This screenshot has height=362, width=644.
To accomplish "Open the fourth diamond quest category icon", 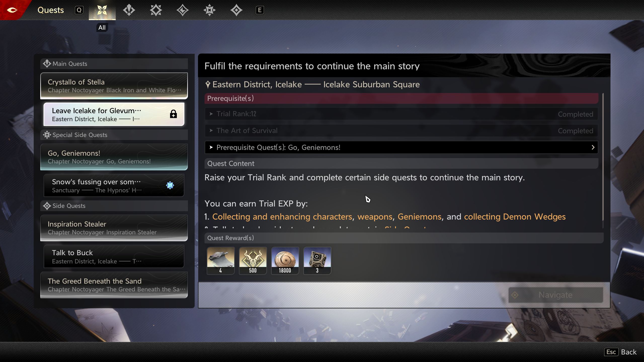I will (x=183, y=10).
